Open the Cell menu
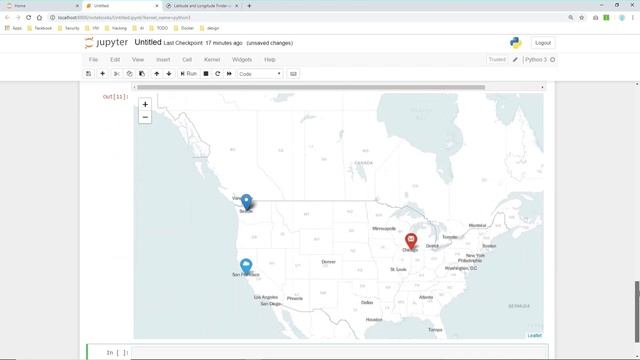The image size is (640, 360). [187, 60]
